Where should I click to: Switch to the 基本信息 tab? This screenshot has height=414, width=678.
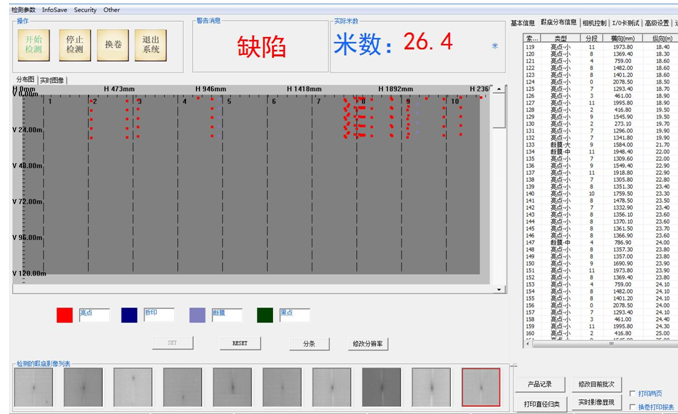tap(522, 22)
